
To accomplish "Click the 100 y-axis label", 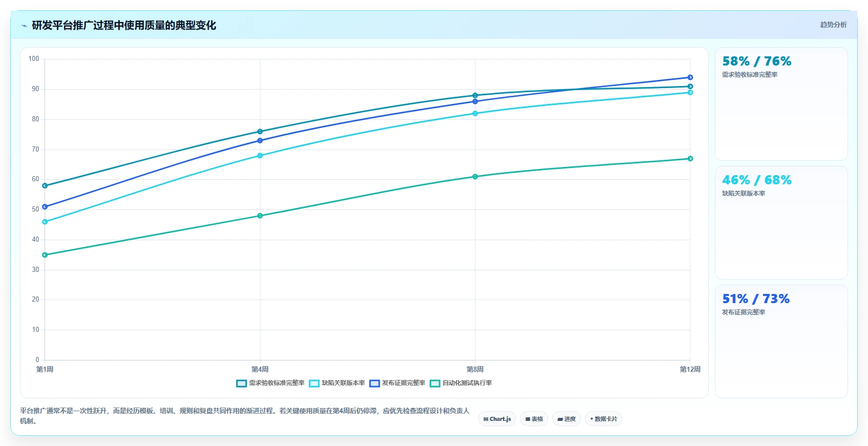I will click(34, 59).
